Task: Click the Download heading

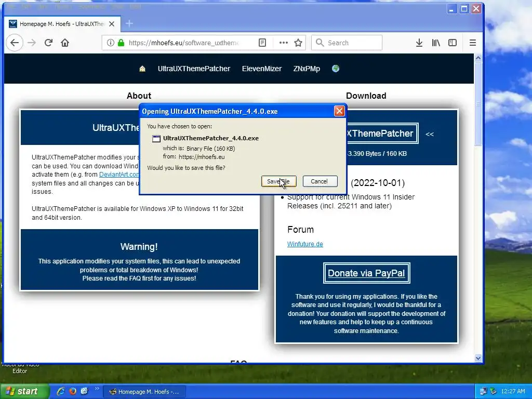Action: [x=366, y=96]
